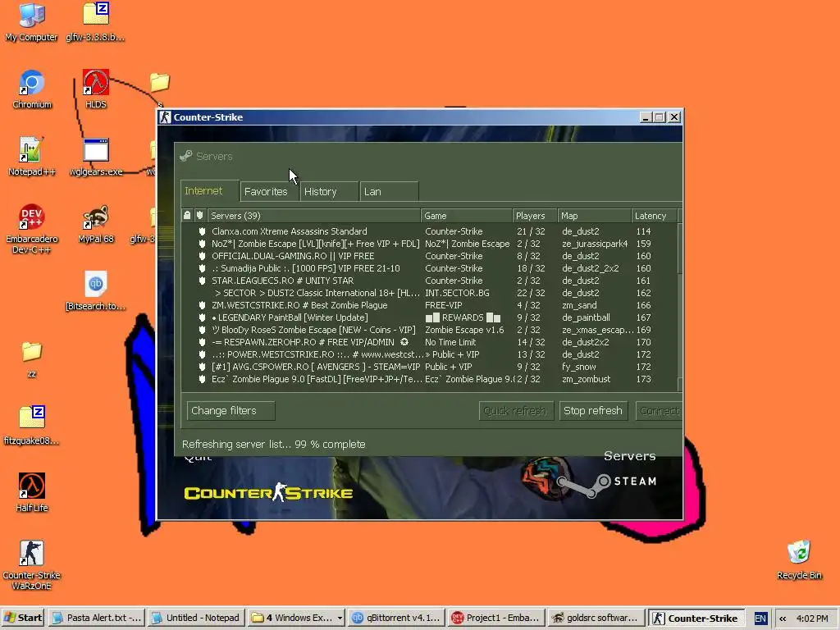Switch to goldsrc software taskbar window
This screenshot has height=630, width=840.
596,619
